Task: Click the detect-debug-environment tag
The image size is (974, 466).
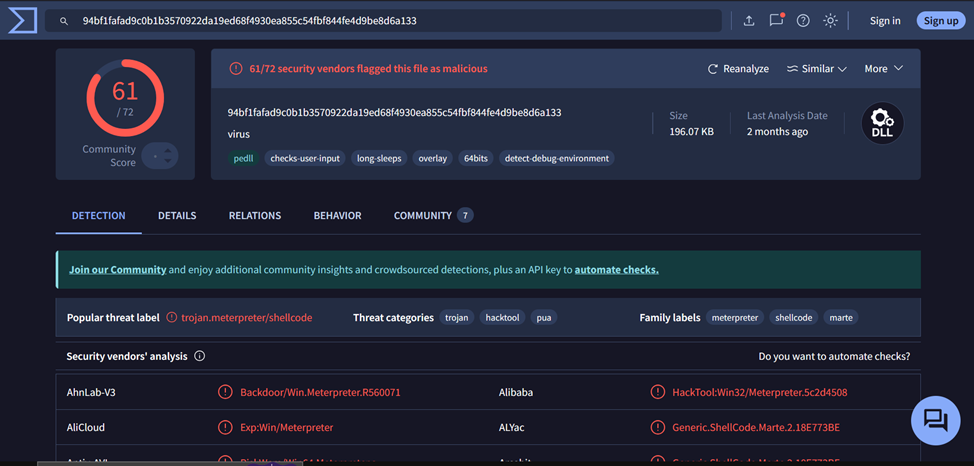Action: pyautogui.click(x=557, y=158)
